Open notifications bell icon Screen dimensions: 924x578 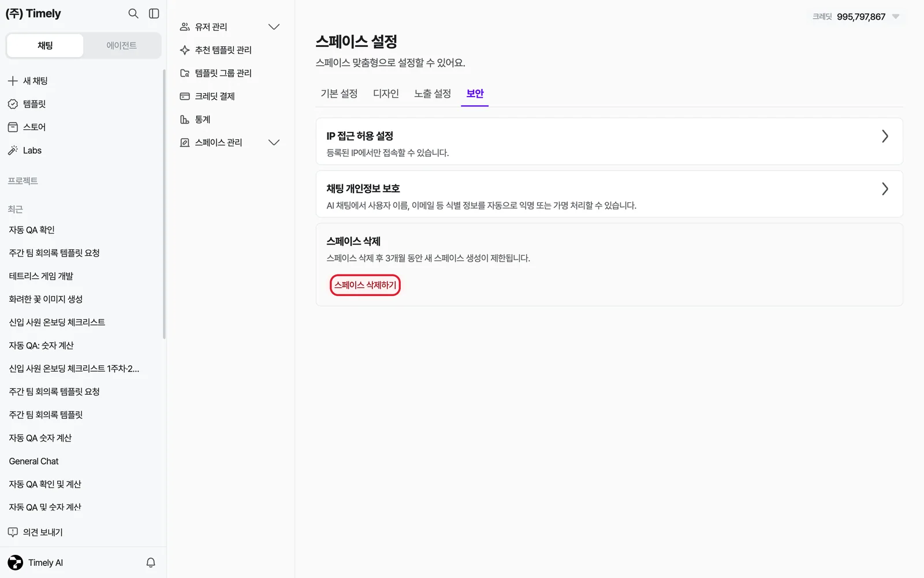(x=151, y=562)
